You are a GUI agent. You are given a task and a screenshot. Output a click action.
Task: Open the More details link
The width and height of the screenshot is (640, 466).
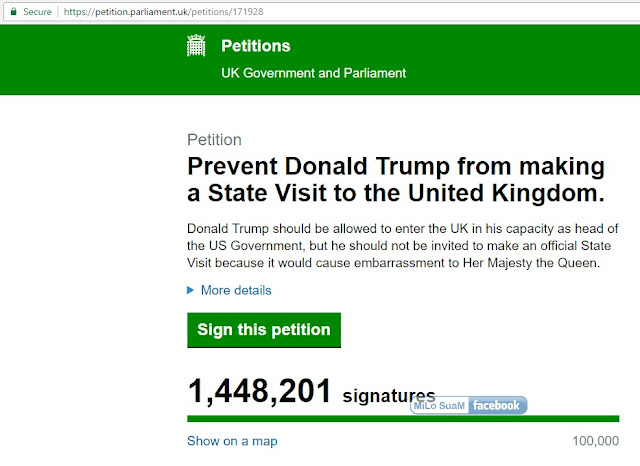pos(236,290)
